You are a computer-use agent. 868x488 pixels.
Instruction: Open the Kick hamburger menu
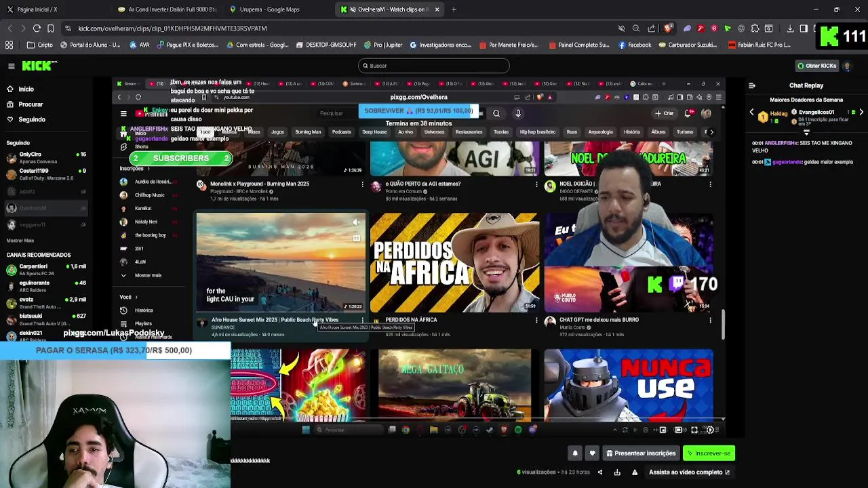12,66
